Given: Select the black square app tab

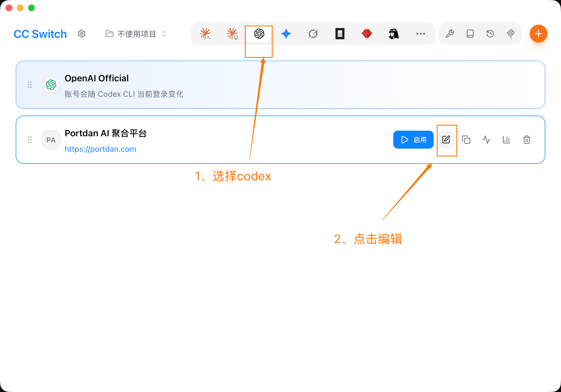Looking at the screenshot, I should 340,34.
